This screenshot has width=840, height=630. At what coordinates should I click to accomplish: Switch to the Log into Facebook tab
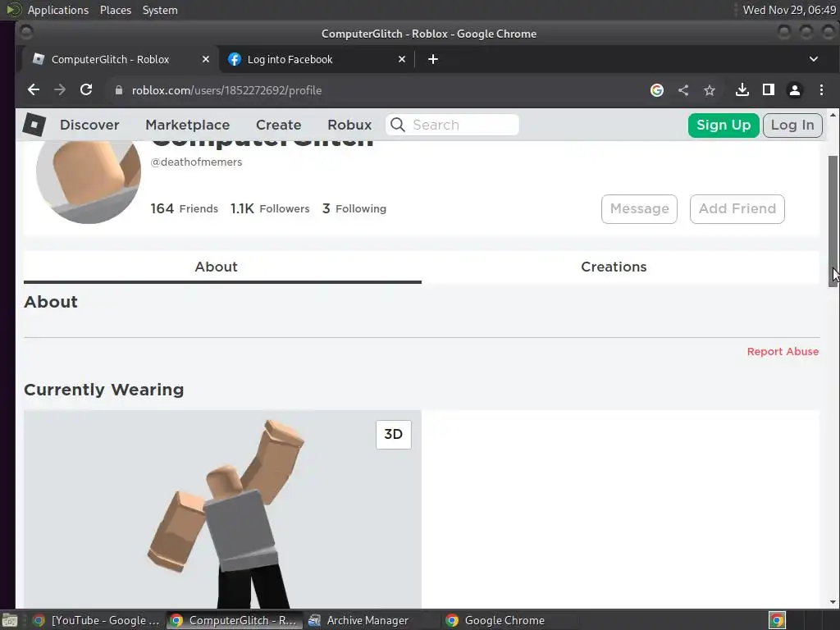317,59
